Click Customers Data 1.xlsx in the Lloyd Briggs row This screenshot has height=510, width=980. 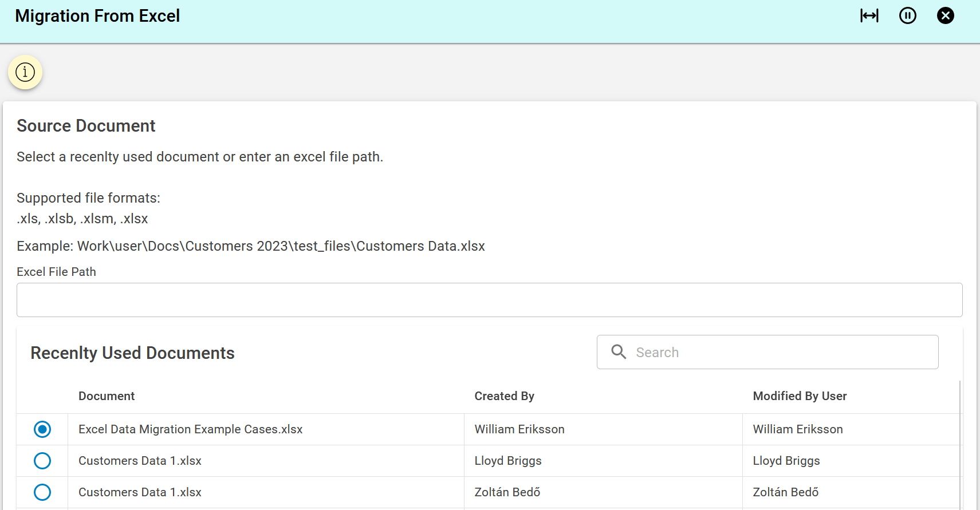click(x=140, y=461)
